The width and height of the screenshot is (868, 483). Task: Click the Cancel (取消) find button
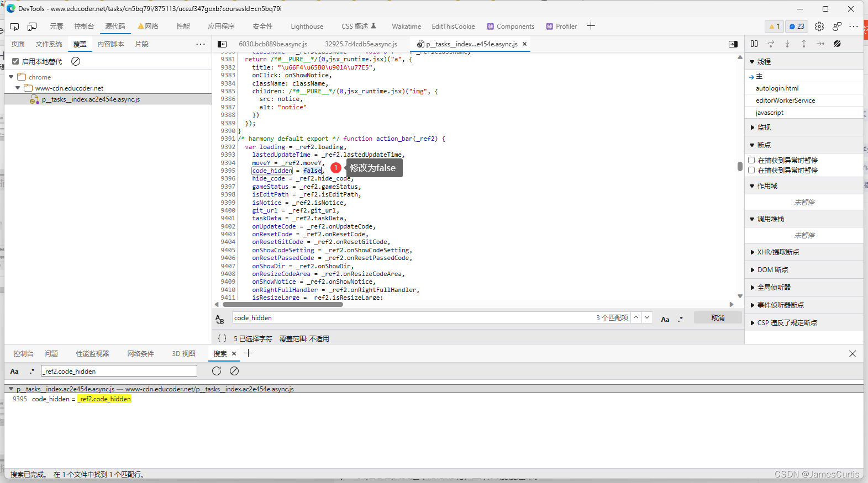point(718,317)
